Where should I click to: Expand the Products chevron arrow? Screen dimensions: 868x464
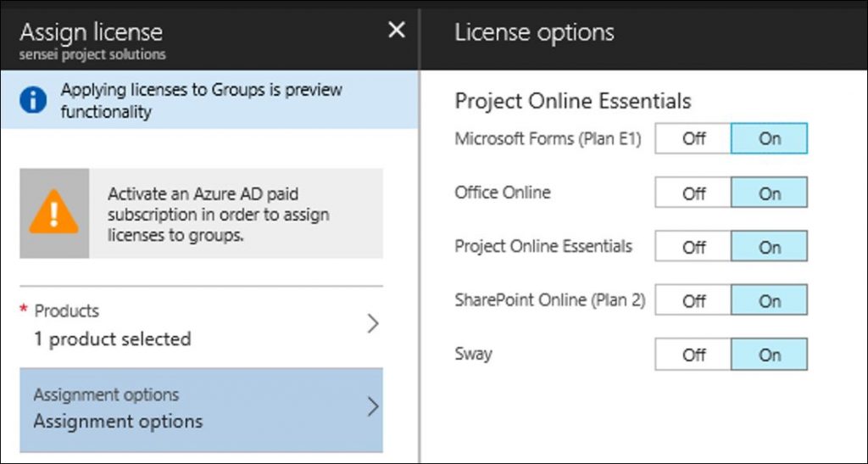pyautogui.click(x=373, y=325)
